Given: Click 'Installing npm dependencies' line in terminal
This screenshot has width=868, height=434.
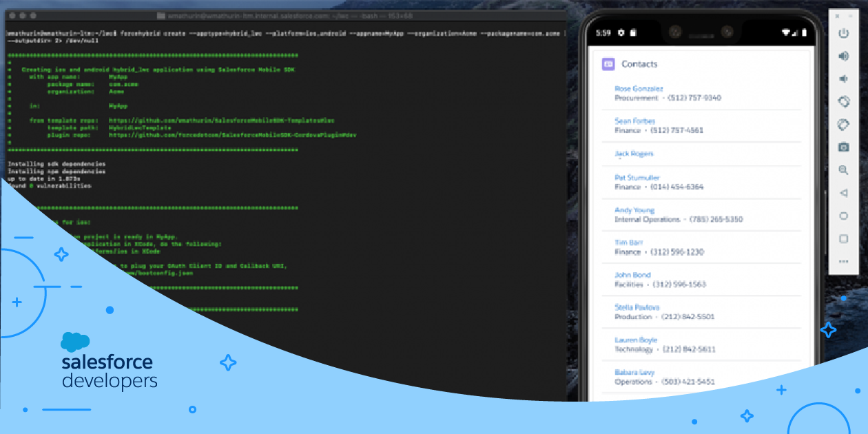Looking at the screenshot, I should 56,171.
